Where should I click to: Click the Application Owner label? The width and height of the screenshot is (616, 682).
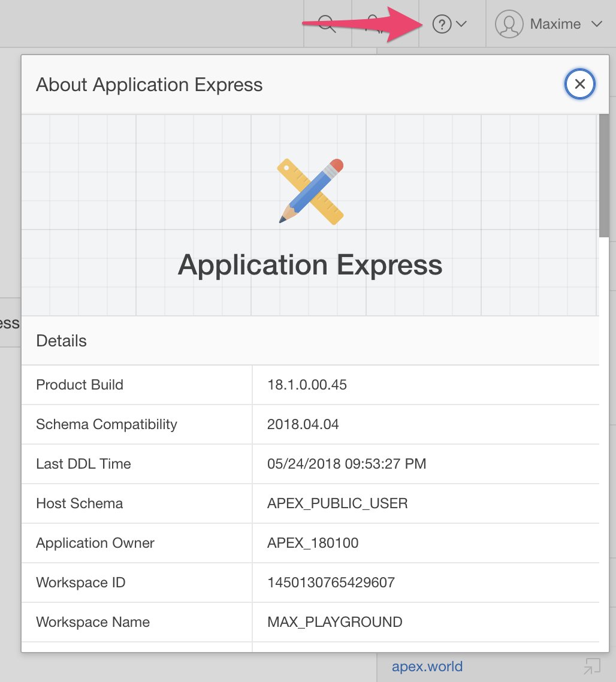pyautogui.click(x=95, y=543)
